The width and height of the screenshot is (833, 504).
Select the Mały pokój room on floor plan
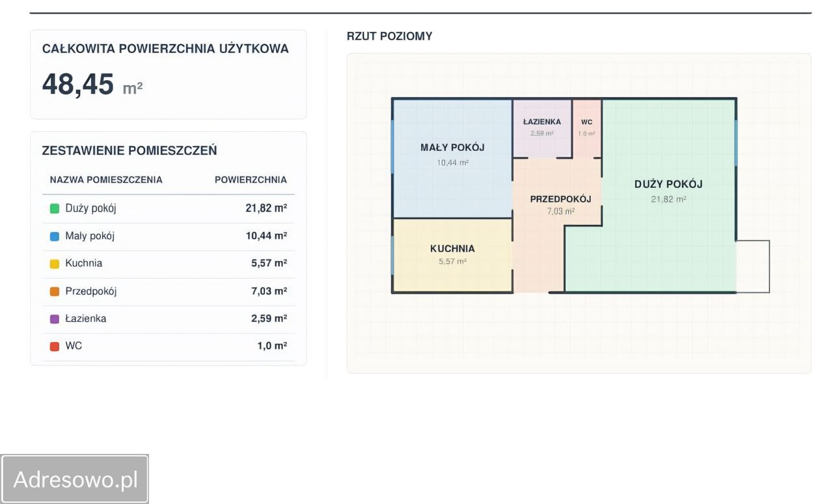tap(452, 158)
